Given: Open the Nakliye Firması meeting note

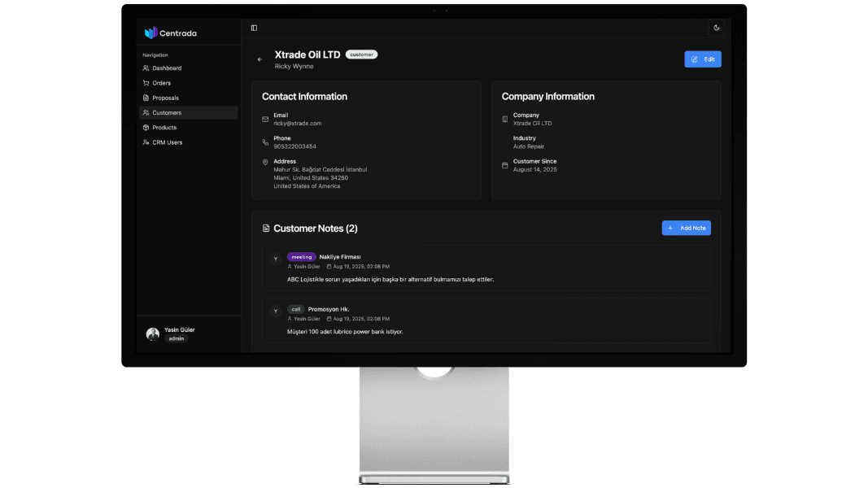Looking at the screenshot, I should coord(339,257).
